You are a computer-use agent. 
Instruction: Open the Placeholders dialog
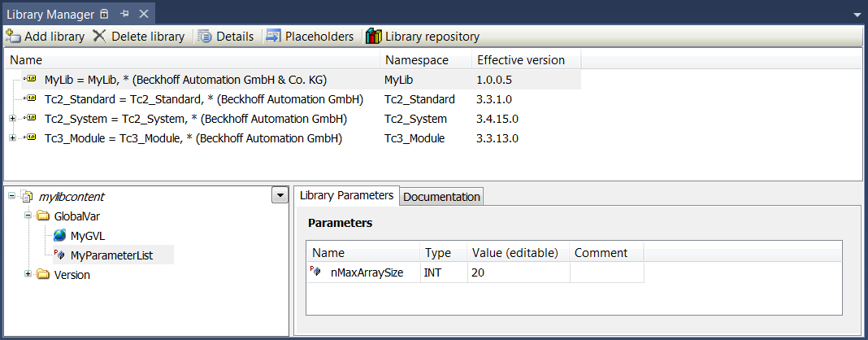[x=310, y=37]
